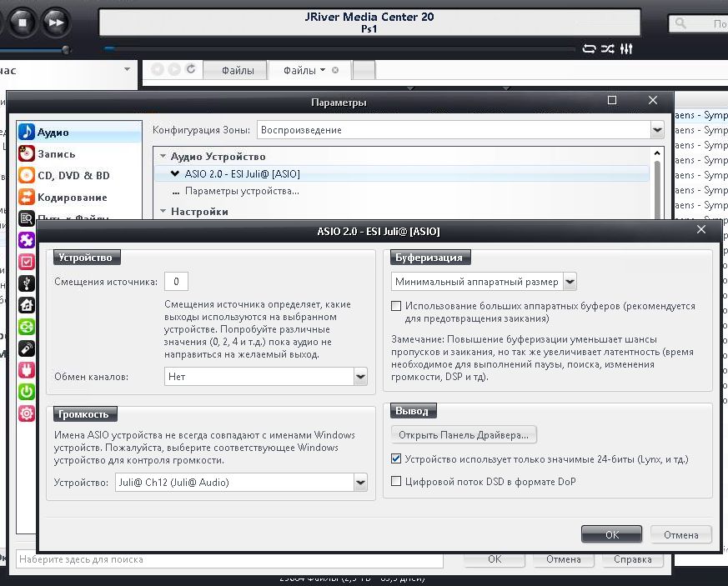Enable large hardware buffers checkbox

[397, 307]
